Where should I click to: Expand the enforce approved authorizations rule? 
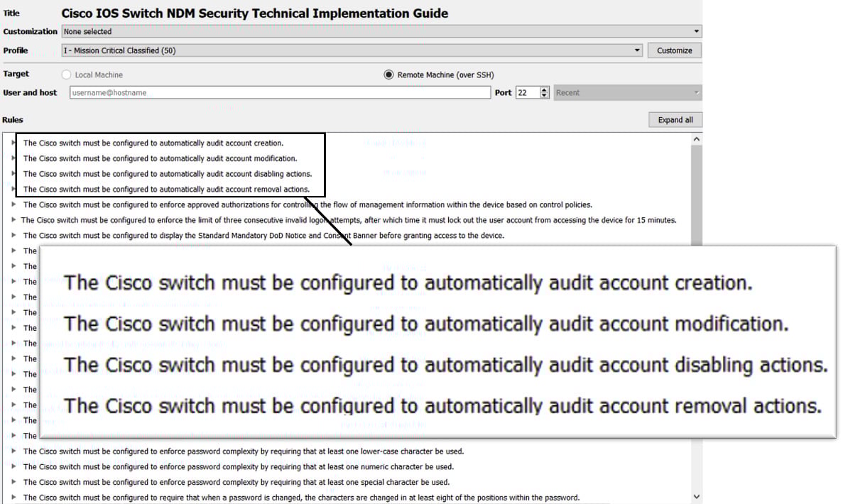click(13, 204)
